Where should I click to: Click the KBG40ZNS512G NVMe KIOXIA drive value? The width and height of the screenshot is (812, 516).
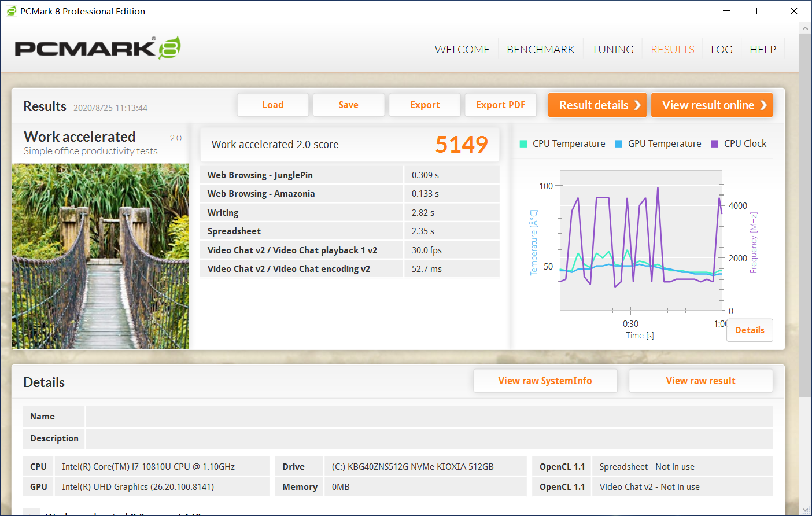tap(412, 467)
